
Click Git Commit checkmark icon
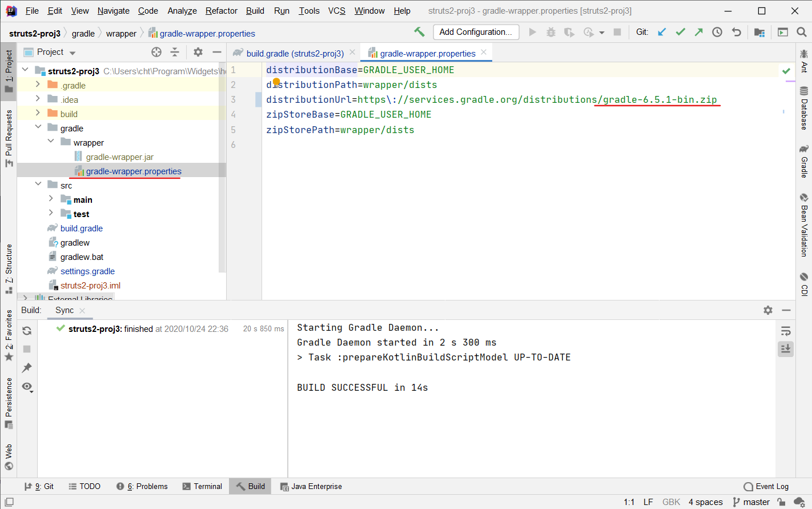point(680,32)
